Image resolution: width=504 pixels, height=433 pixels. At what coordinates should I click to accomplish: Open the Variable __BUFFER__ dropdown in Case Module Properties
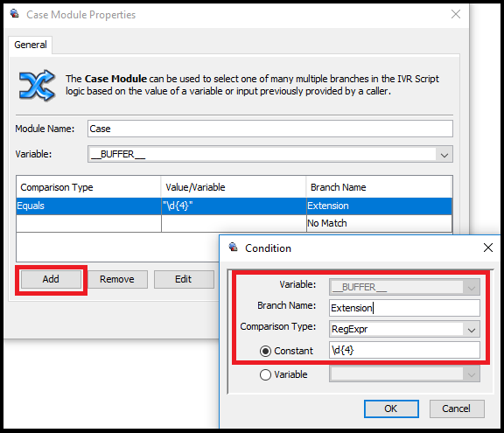[444, 155]
